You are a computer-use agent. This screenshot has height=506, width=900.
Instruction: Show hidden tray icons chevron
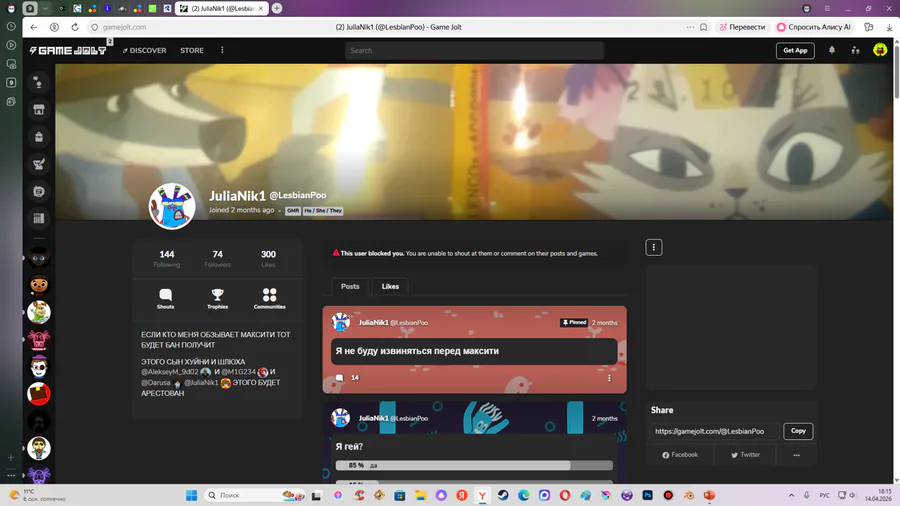coord(791,495)
